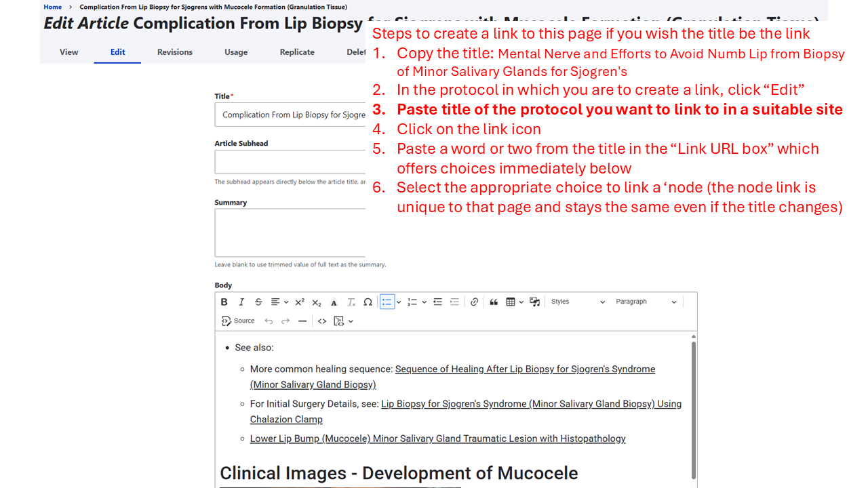The image size is (868, 488).
Task: Switch to the Revisions tab
Action: (175, 52)
